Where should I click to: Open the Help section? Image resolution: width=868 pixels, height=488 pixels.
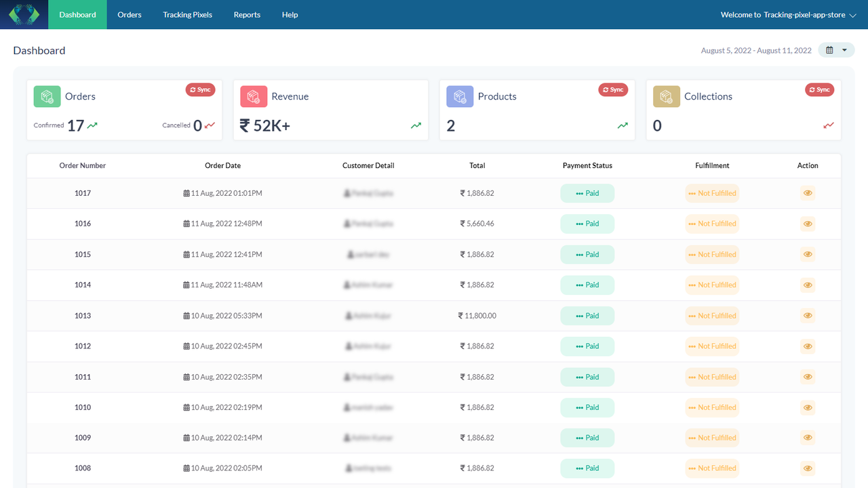coord(290,14)
